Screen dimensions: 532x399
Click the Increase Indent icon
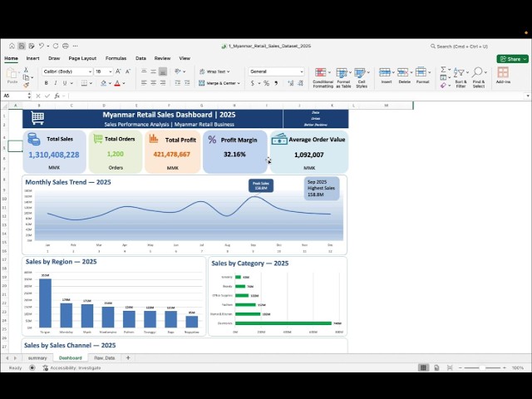187,83
